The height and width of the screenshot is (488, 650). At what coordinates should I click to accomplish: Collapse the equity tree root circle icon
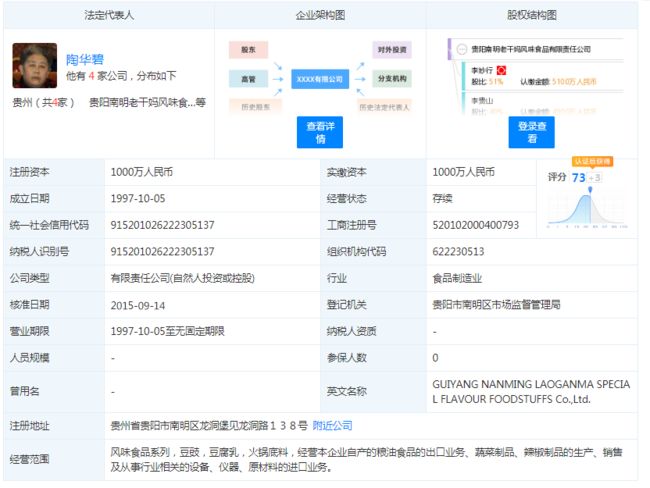point(461,49)
